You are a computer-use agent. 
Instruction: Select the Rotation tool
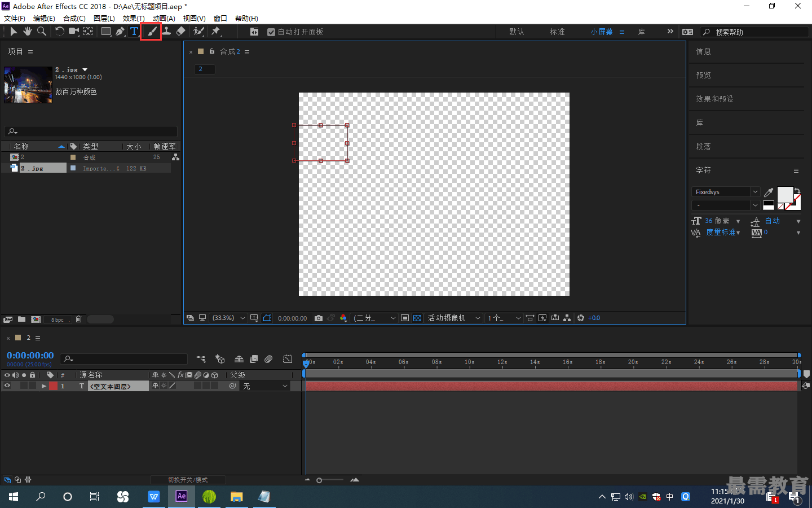point(59,32)
